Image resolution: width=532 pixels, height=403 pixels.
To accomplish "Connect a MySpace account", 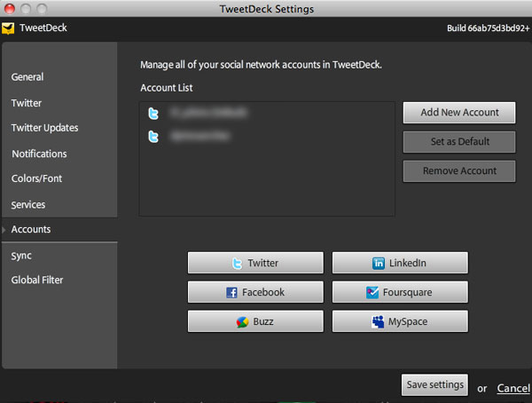I will (399, 321).
